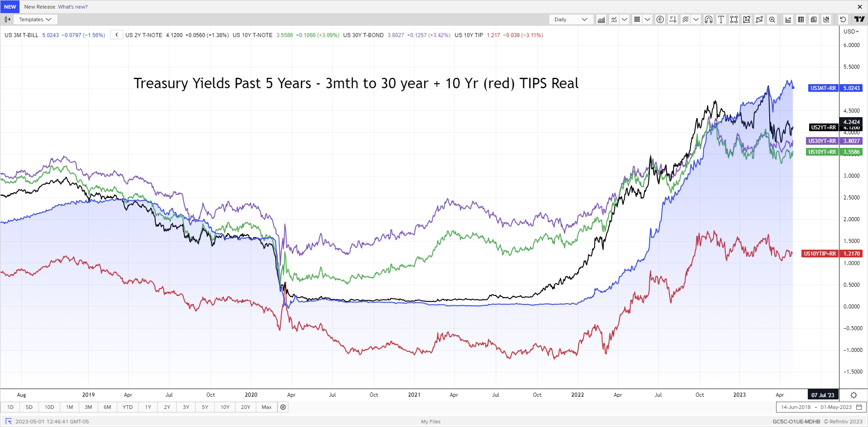Click the area chart style icon

601,19
